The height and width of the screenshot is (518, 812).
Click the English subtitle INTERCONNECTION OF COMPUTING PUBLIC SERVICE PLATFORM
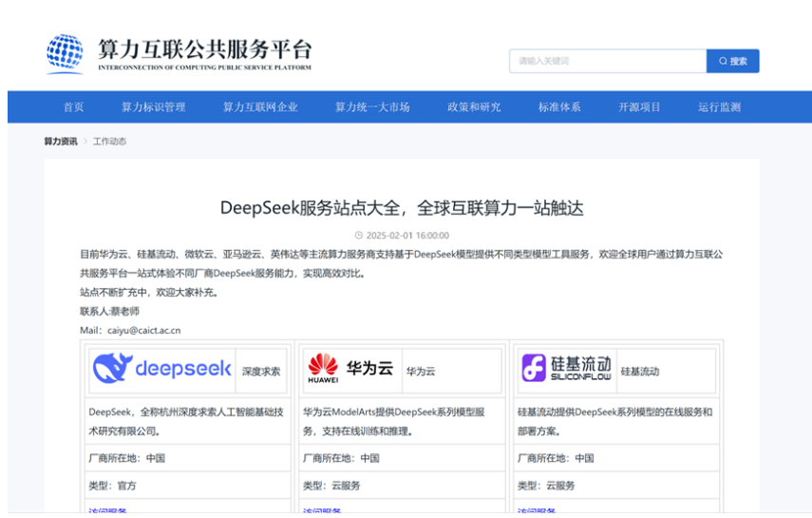(205, 67)
